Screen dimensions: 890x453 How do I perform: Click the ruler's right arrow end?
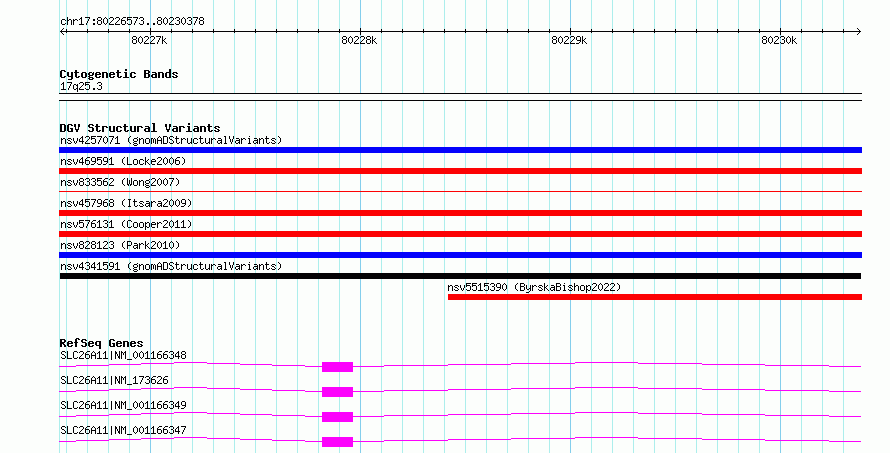pyautogui.click(x=859, y=32)
